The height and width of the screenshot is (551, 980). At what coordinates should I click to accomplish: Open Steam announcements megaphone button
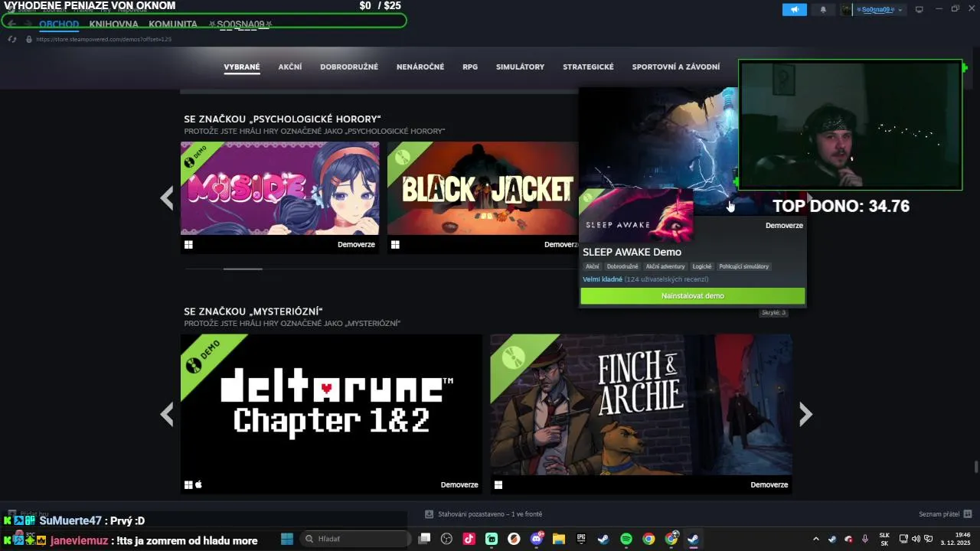tap(794, 10)
